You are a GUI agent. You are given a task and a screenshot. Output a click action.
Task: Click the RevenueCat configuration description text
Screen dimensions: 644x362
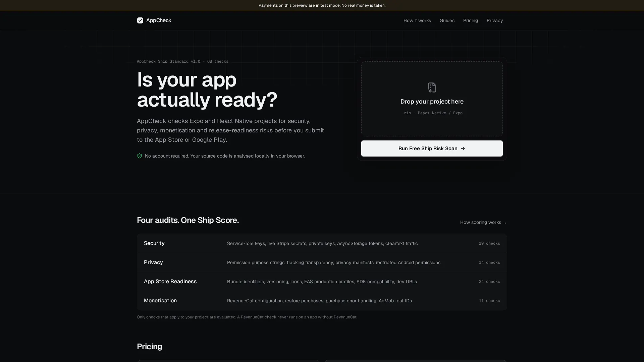(x=319, y=301)
